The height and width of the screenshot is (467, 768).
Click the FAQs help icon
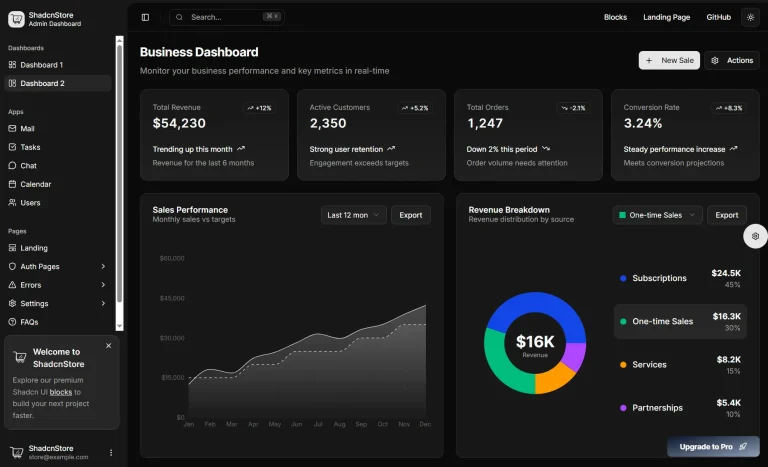tap(12, 322)
